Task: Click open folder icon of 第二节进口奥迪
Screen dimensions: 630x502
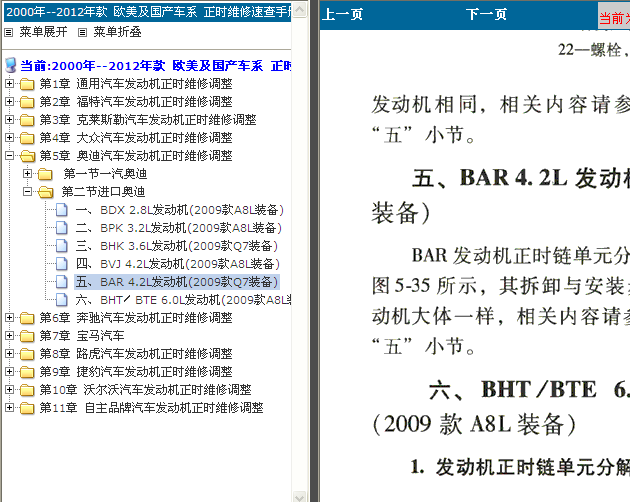Action: (x=46, y=192)
